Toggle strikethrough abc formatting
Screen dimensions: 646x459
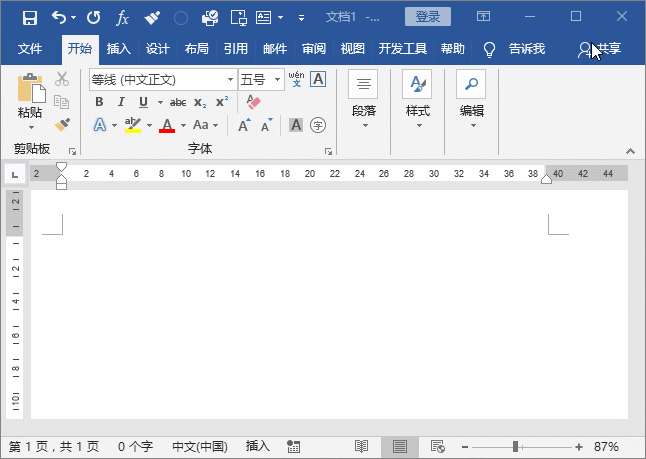tap(178, 102)
